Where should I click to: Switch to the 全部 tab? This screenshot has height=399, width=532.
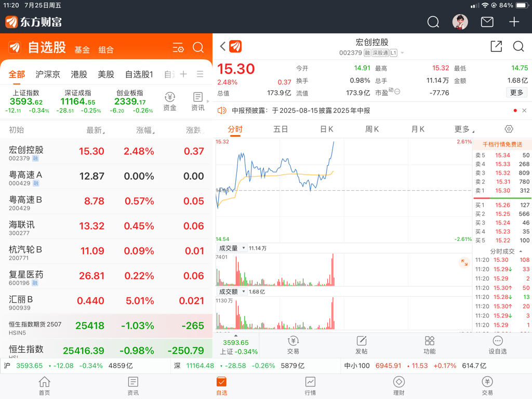(17, 74)
